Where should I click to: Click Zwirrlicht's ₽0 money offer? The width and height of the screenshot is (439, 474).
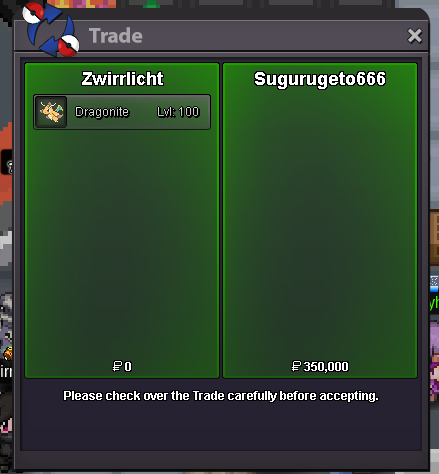point(122,366)
